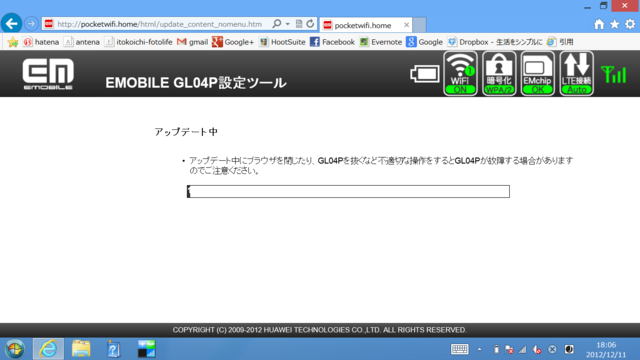Check the power tray icon
This screenshot has width=640, height=360.
pyautogui.click(x=496, y=349)
